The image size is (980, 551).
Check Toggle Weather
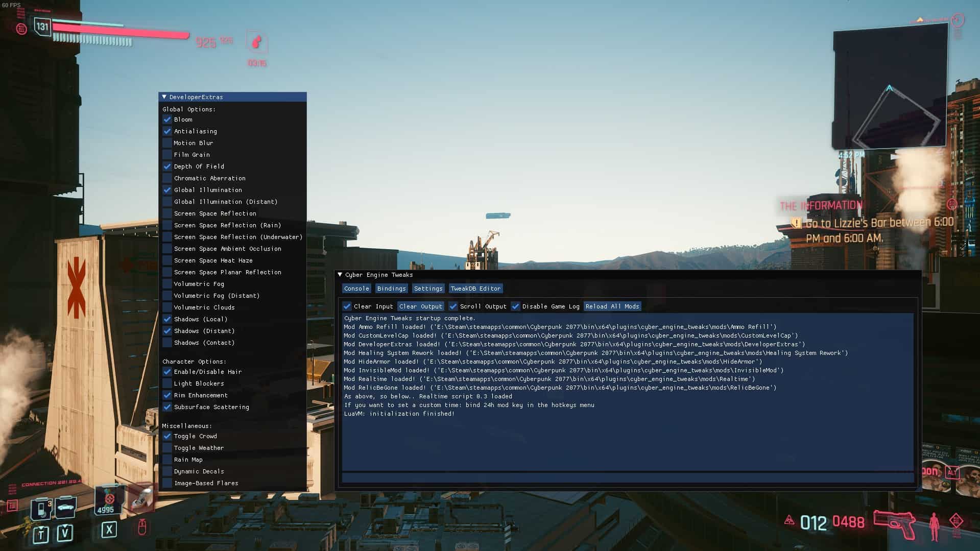(x=167, y=448)
